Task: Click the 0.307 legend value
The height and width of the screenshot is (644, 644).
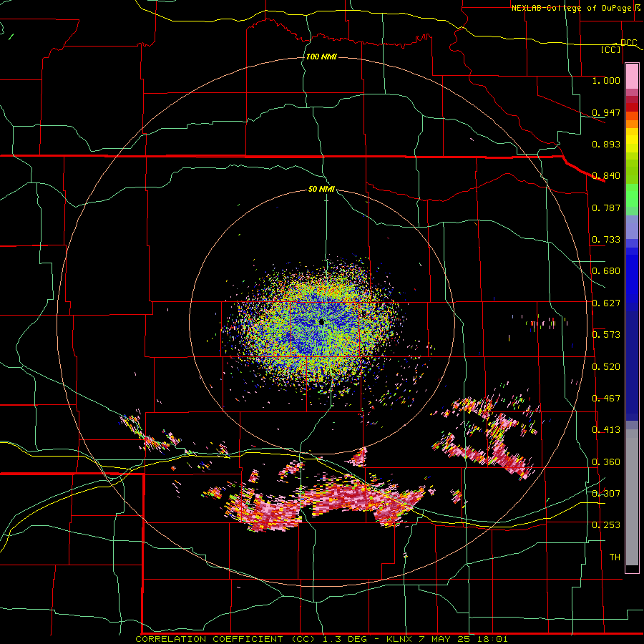Action: 606,494
